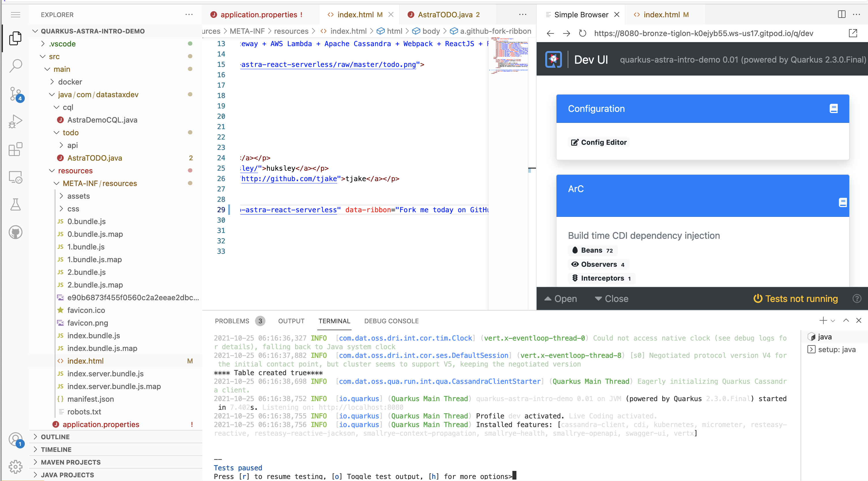The image size is (868, 481).
Task: Open the GitHub view in activity bar
Action: pyautogui.click(x=16, y=232)
